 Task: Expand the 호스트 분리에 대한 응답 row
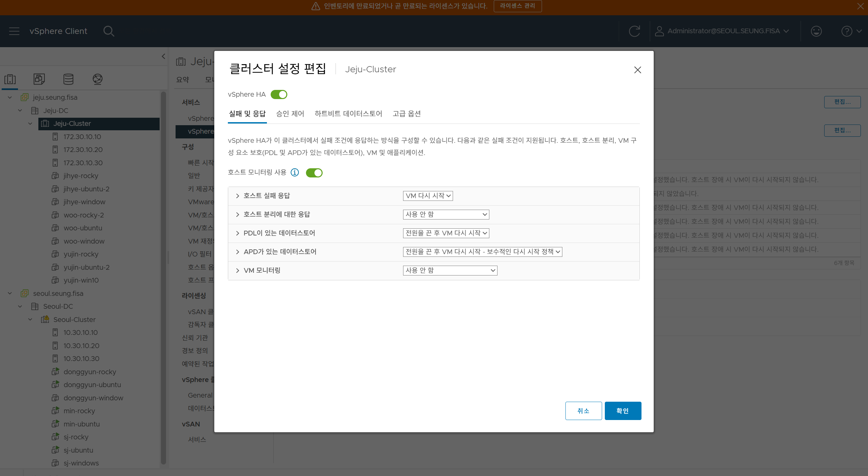pos(237,214)
